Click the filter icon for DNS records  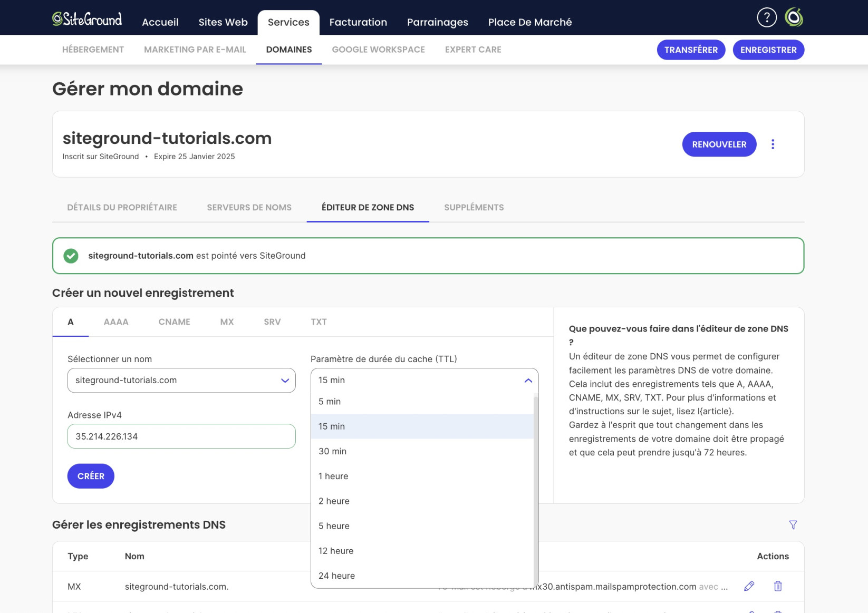793,525
